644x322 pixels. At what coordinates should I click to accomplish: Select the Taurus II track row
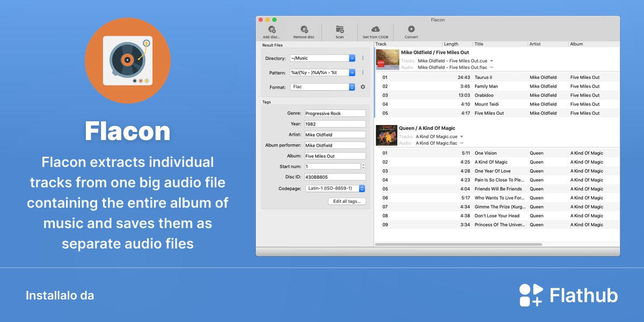tap(500, 77)
